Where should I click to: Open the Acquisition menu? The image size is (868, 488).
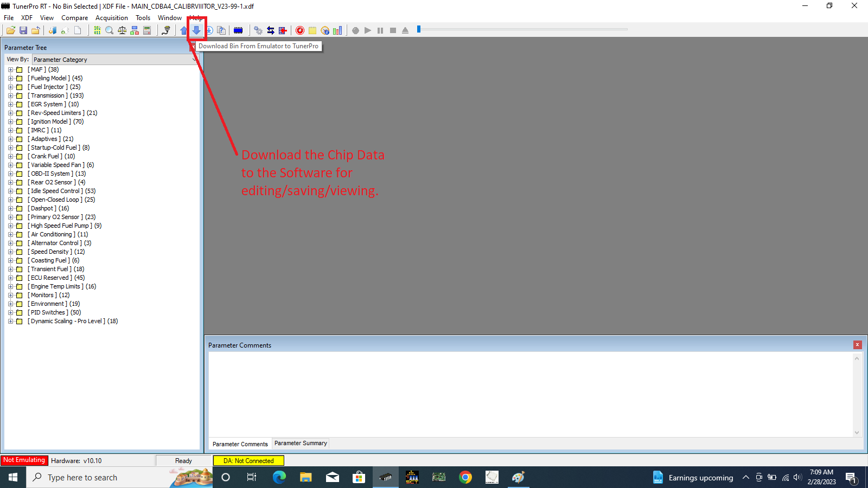click(x=111, y=18)
